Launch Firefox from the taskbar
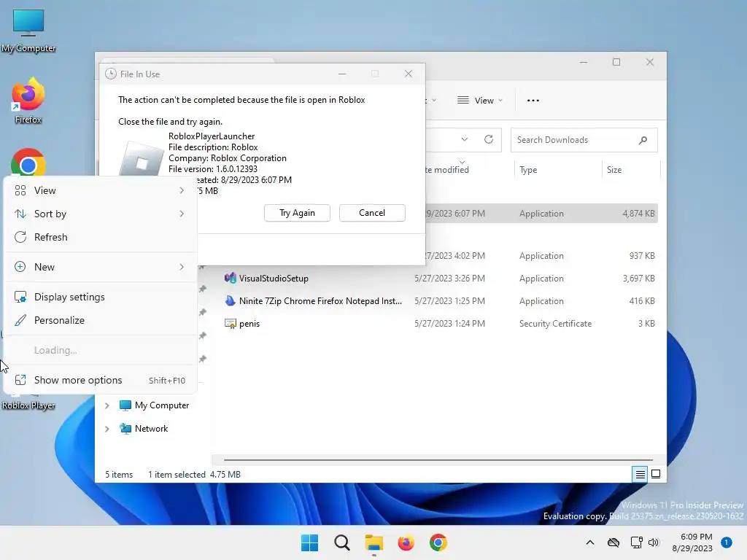Viewport: 747px width, 560px height. (406, 542)
